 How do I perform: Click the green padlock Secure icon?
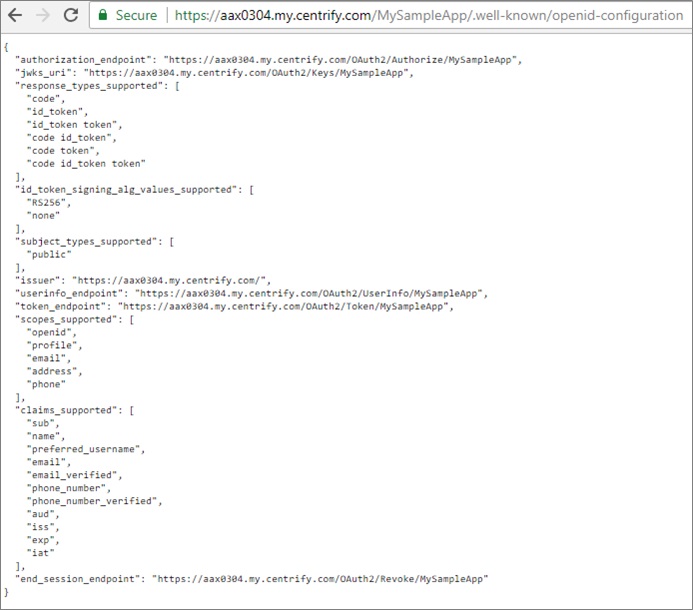click(x=103, y=15)
